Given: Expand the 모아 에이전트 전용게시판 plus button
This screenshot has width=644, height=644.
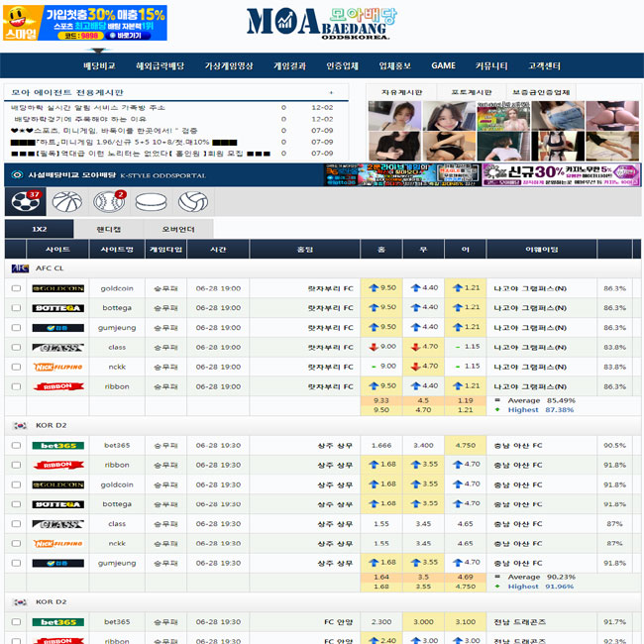Looking at the screenshot, I should pyautogui.click(x=331, y=93).
